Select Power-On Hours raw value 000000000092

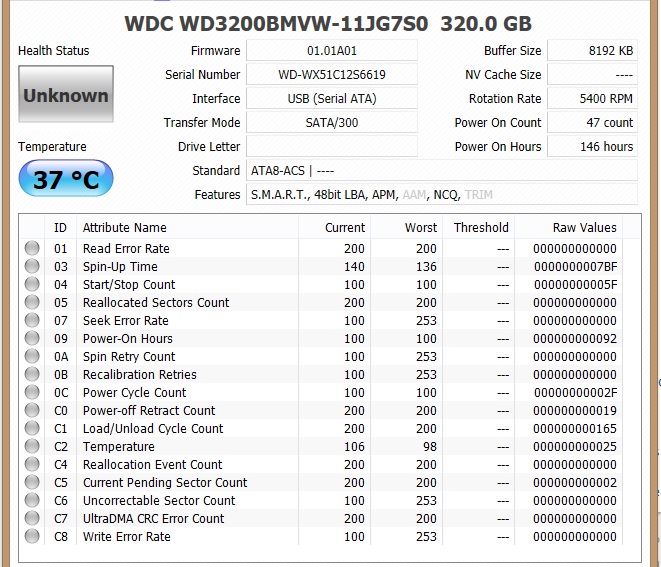point(575,339)
